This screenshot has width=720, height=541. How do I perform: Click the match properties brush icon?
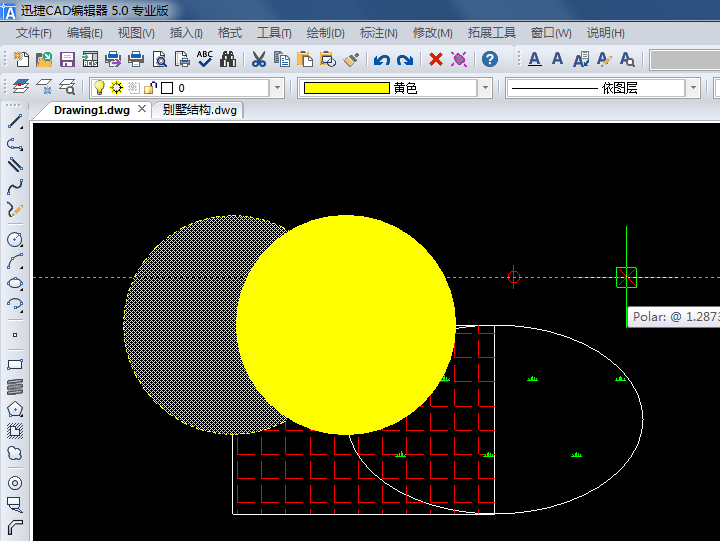351,59
